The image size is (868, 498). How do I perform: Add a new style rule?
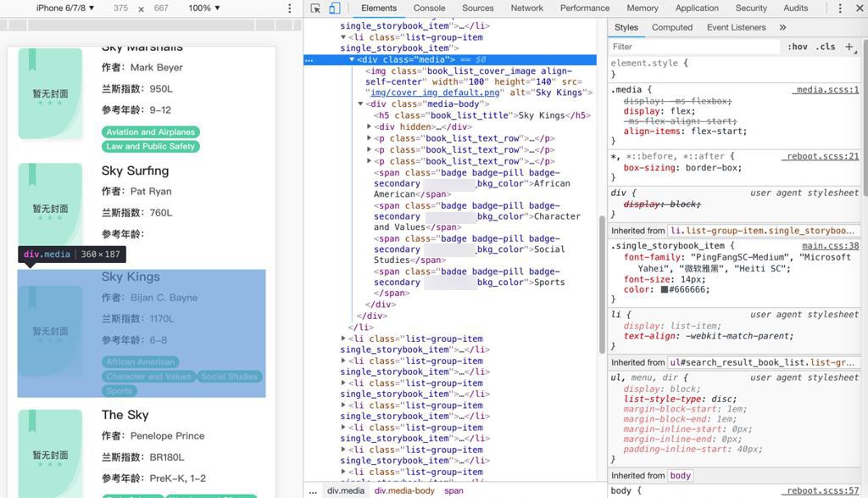point(849,48)
